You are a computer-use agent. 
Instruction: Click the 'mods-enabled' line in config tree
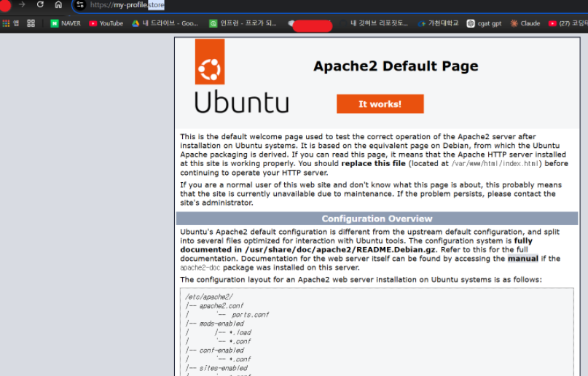222,324
